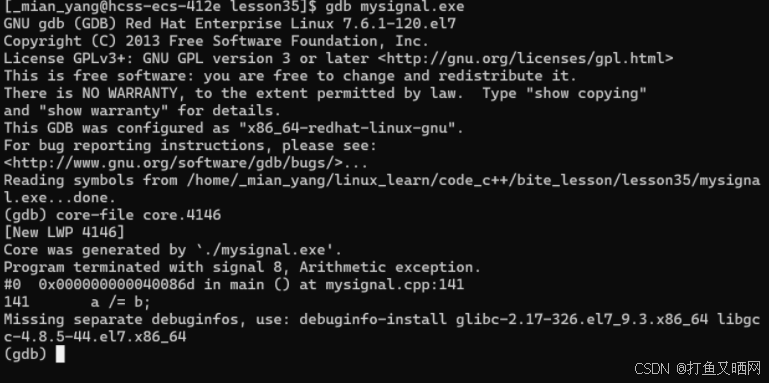Click the 'Reading symbols from' path line
Screen dimensions: 769x383
coord(382,189)
